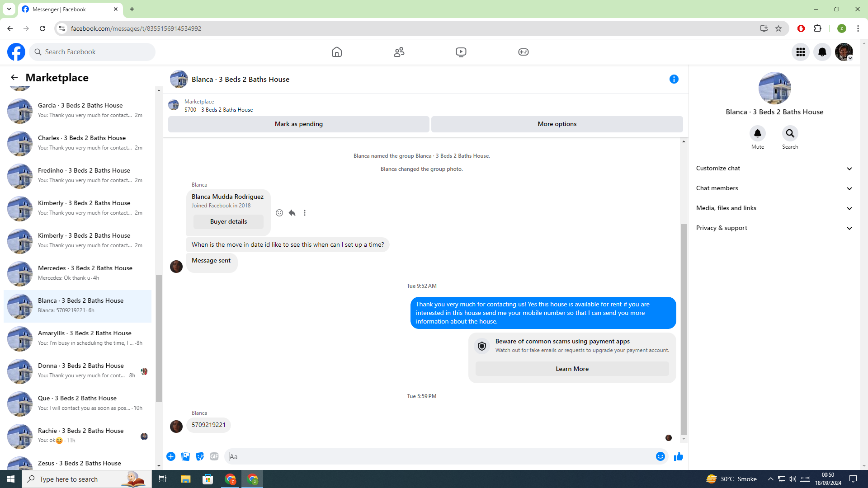Click the Learn More scam warning button
Screen dimensions: 868x488
coord(572,369)
